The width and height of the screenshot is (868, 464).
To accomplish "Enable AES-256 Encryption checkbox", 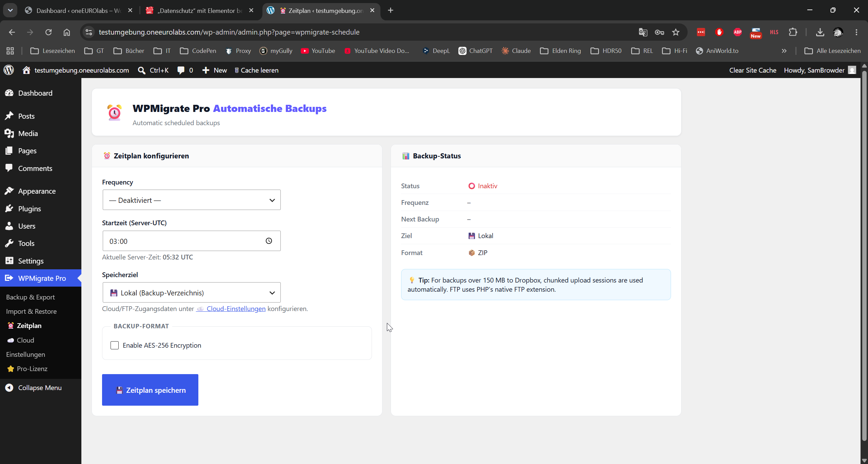I will [115, 345].
